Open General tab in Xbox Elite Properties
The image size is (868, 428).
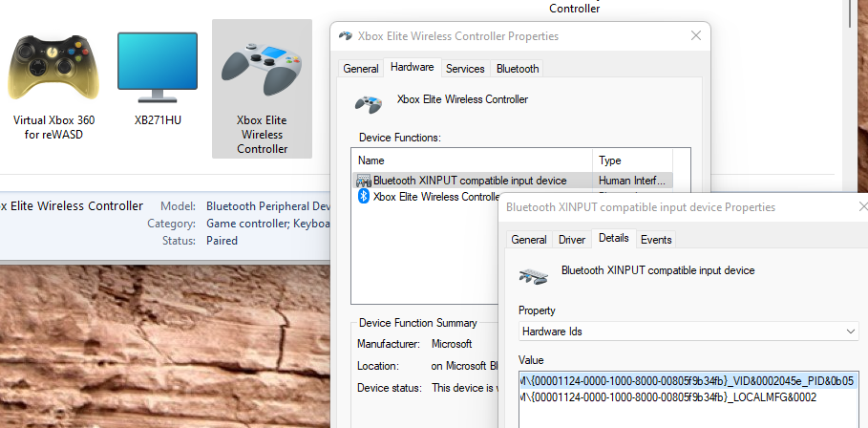tap(361, 69)
